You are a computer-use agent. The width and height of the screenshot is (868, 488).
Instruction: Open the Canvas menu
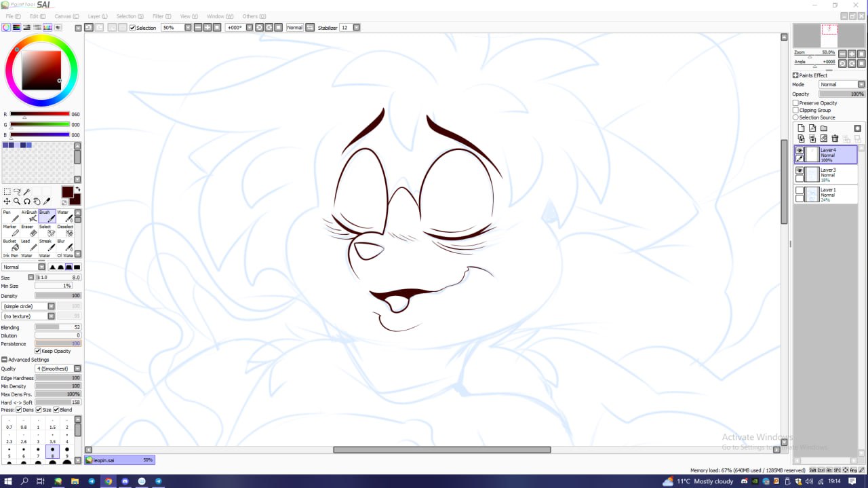(66, 16)
